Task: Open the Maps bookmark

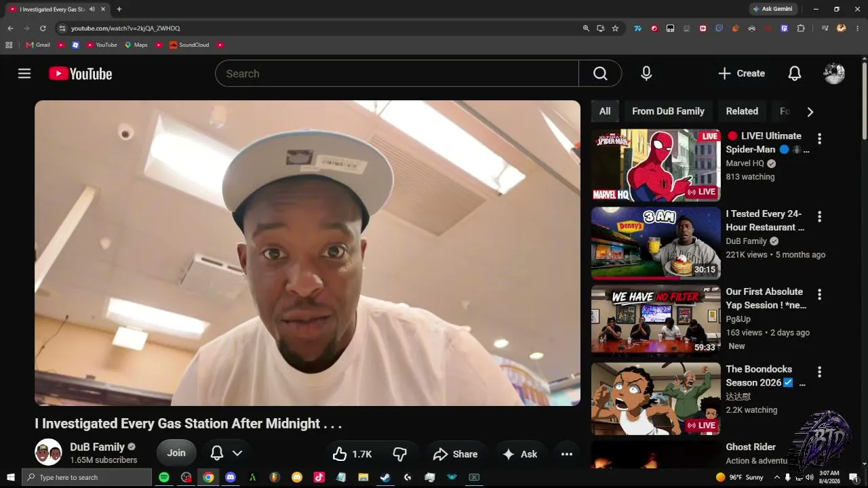Action: coord(136,45)
